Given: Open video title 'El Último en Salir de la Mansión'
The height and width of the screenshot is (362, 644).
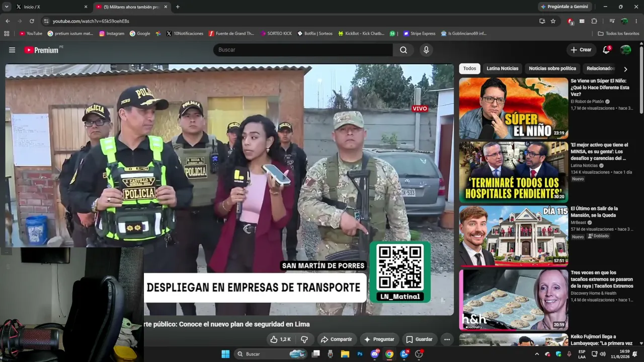Looking at the screenshot, I should [594, 212].
